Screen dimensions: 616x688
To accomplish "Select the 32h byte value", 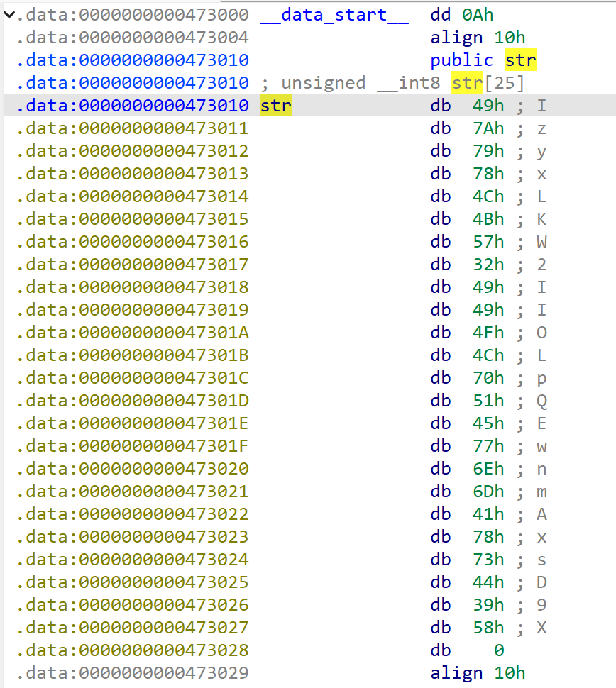I will pos(488,265).
